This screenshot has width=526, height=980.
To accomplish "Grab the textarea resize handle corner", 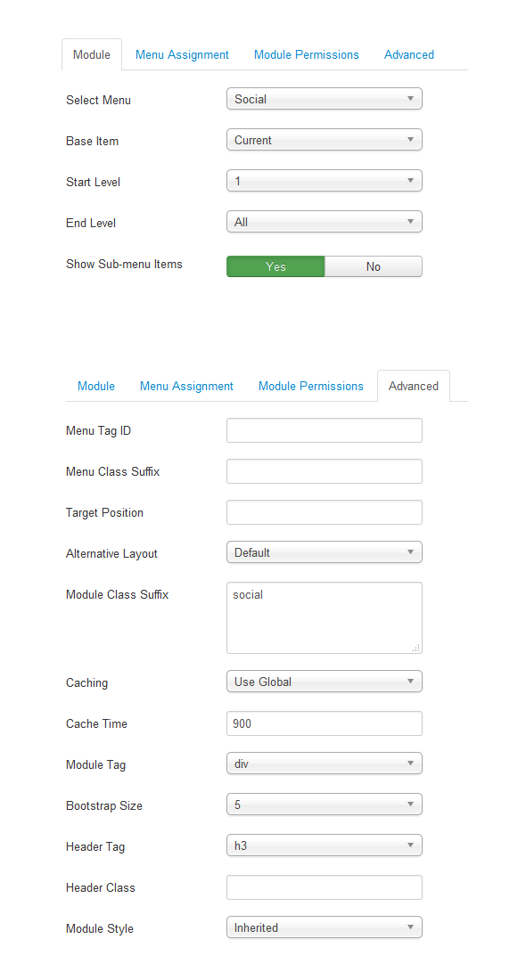I will pos(416,648).
